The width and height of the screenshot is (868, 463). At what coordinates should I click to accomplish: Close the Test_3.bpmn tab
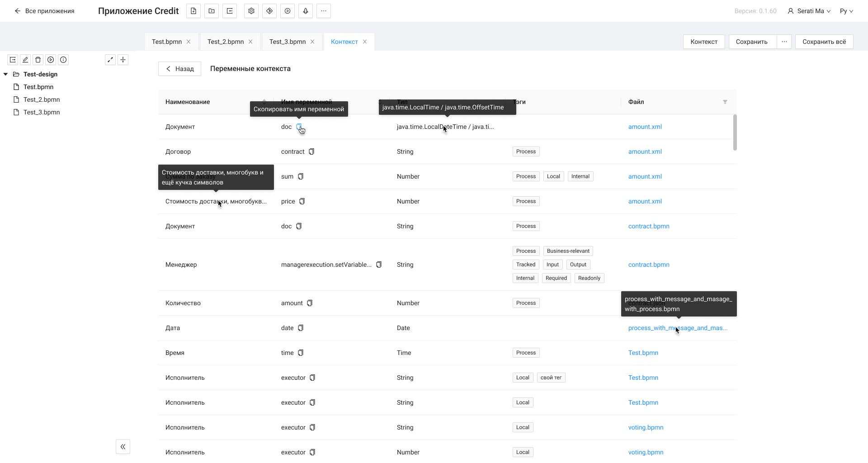point(312,42)
